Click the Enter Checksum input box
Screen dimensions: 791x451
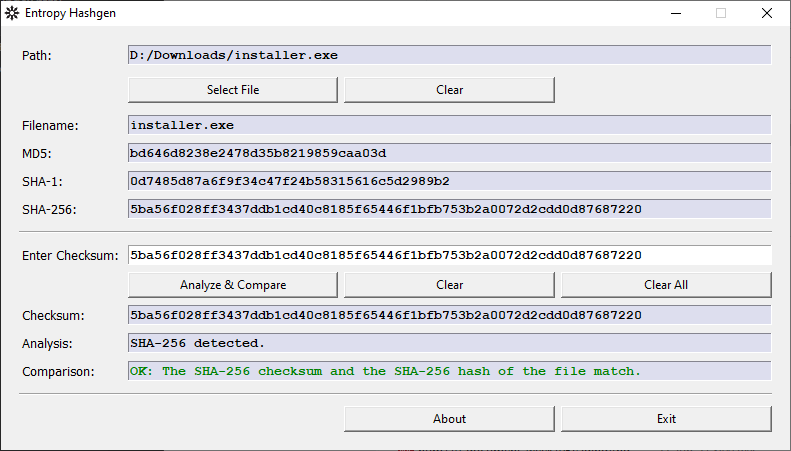449,255
